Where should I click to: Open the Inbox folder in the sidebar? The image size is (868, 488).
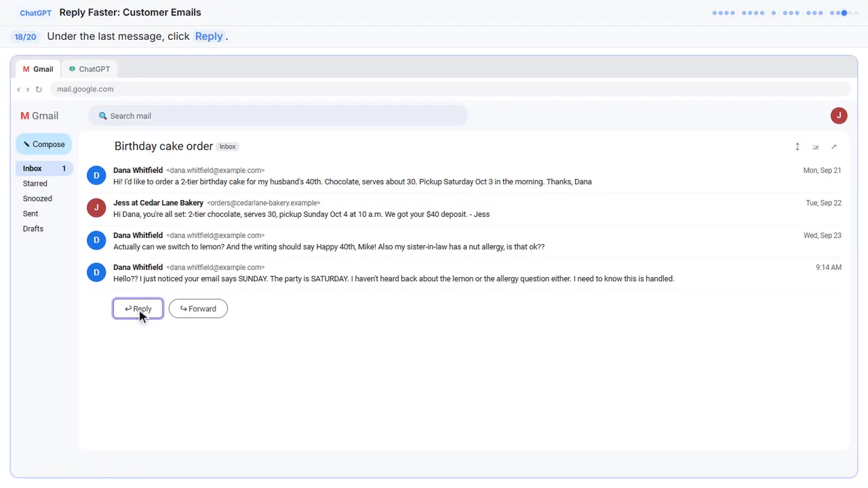pos(44,168)
